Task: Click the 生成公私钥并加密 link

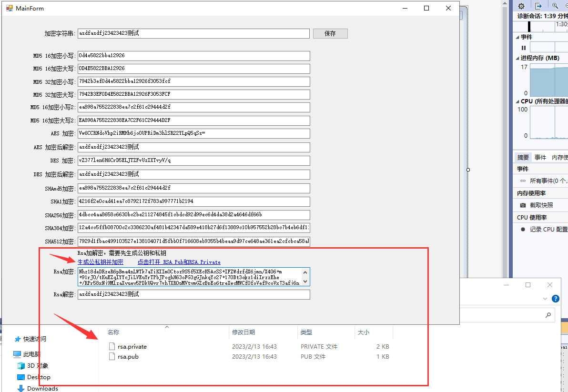Action: pos(101,262)
